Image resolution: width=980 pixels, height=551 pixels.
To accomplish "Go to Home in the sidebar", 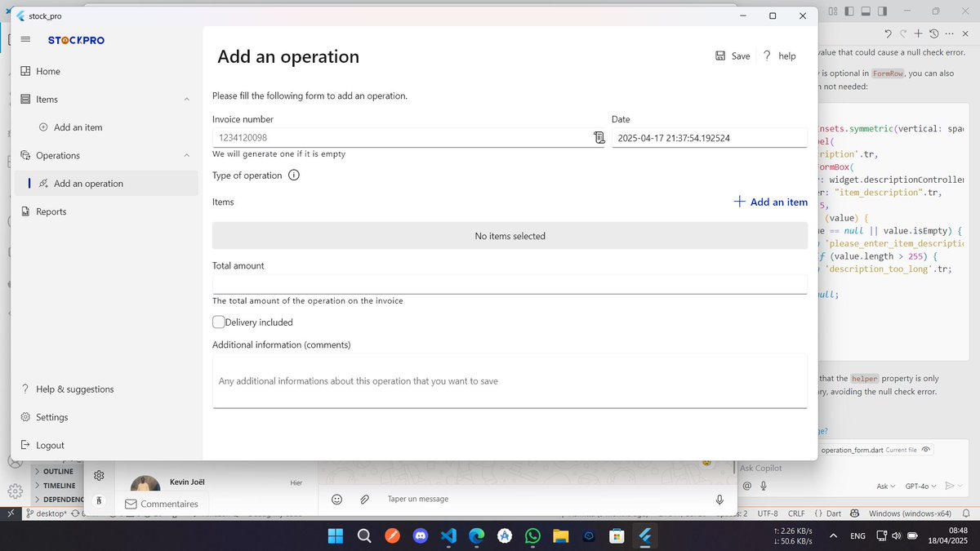I will [106, 71].
